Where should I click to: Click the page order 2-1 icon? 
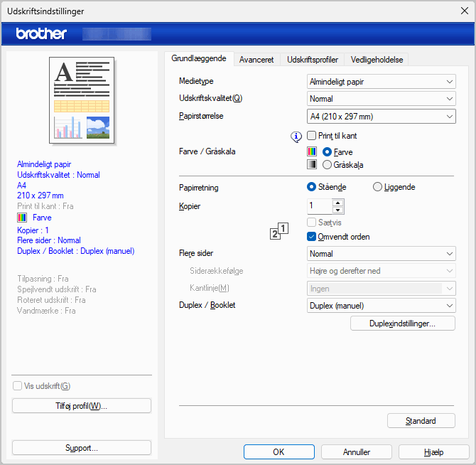[x=279, y=231]
